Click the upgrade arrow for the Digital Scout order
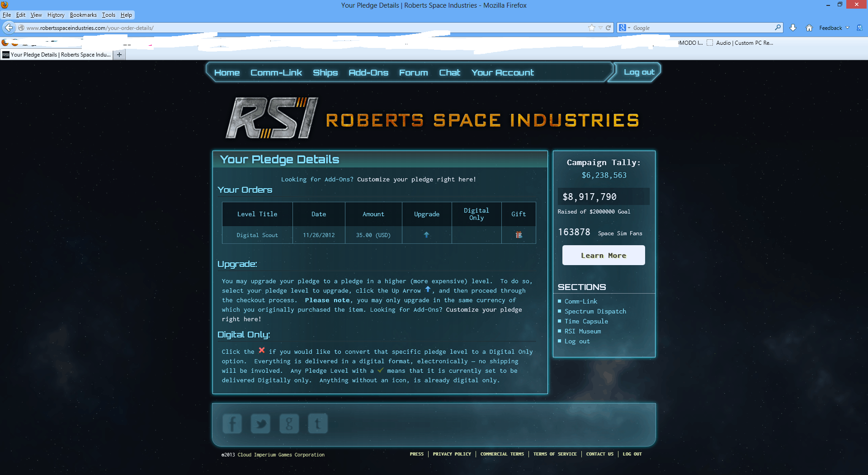This screenshot has width=868, height=475. [x=426, y=235]
